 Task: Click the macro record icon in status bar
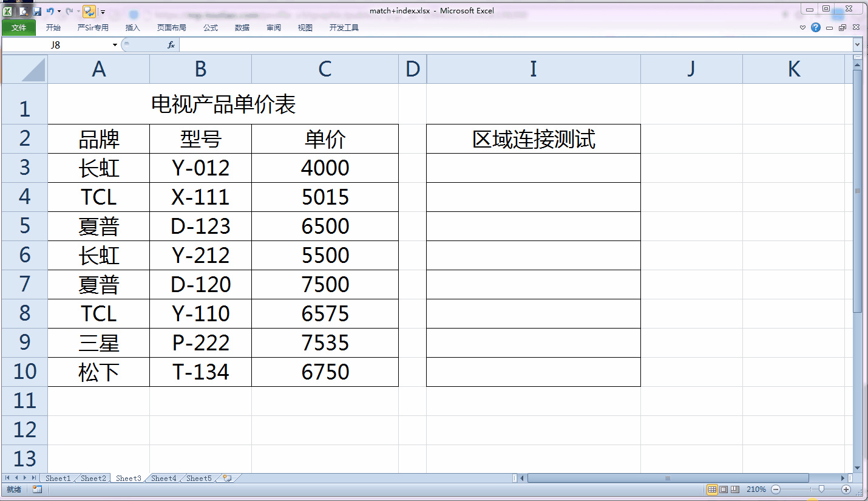coord(37,489)
